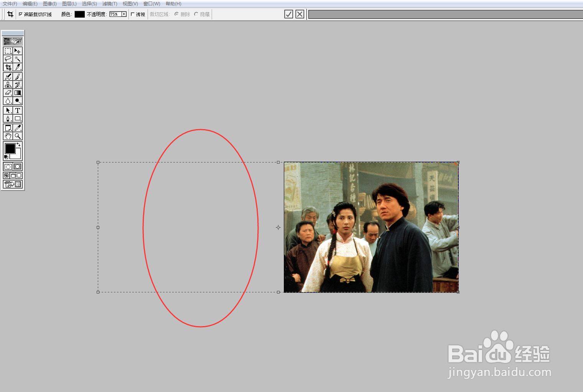Select the History Brush tool
Screen dimensions: 583x392
18,85
